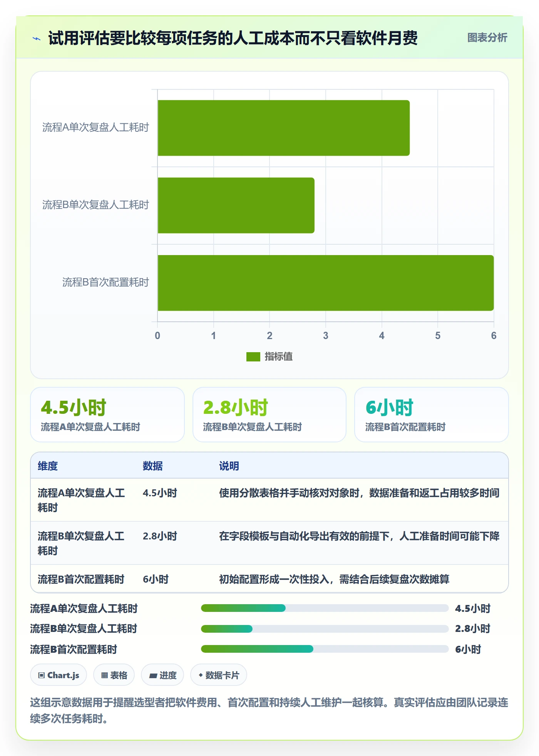Screen dimensions: 539x756
Task: Click the square icon in Chart.js chip
Action: click(42, 675)
